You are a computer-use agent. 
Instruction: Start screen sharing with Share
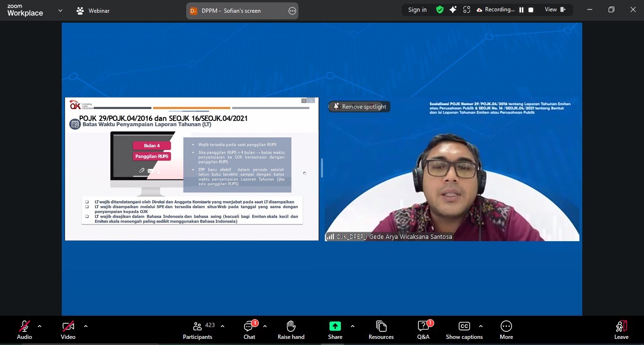pos(335,330)
